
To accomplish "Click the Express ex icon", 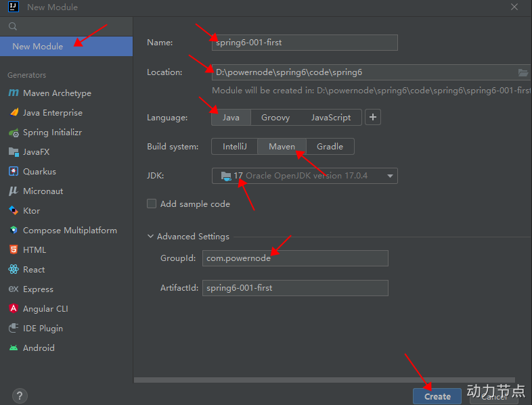I will pyautogui.click(x=14, y=289).
